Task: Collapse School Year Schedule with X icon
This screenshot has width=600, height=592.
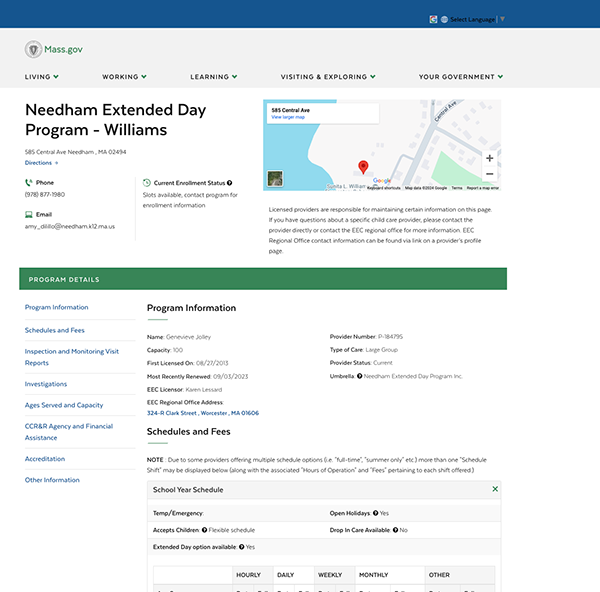Action: pos(495,489)
